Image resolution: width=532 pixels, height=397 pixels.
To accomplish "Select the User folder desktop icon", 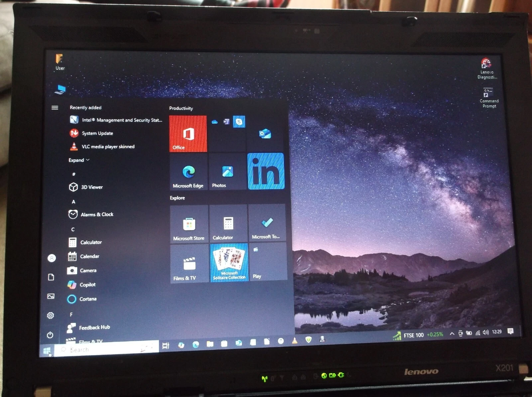I will 60,62.
